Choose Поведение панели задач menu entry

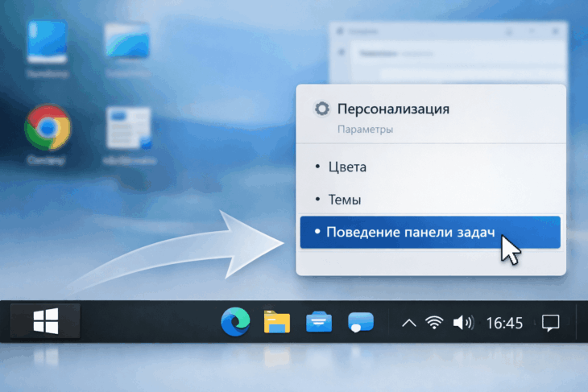pyautogui.click(x=430, y=232)
